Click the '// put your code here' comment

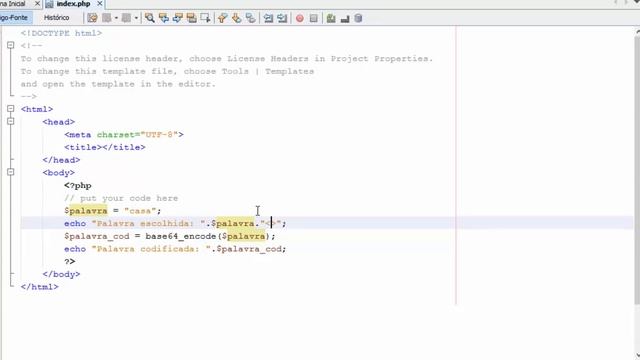click(121, 198)
